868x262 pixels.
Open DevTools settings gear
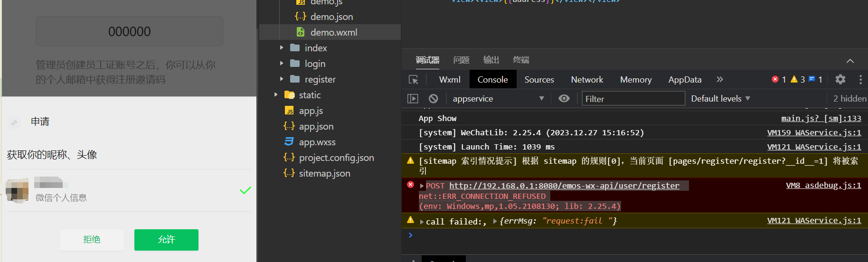(840, 79)
